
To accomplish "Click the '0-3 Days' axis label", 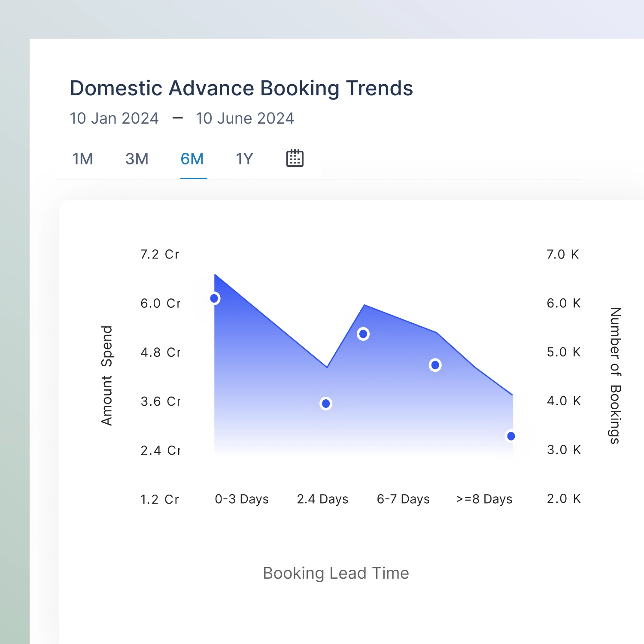I will 242,499.
